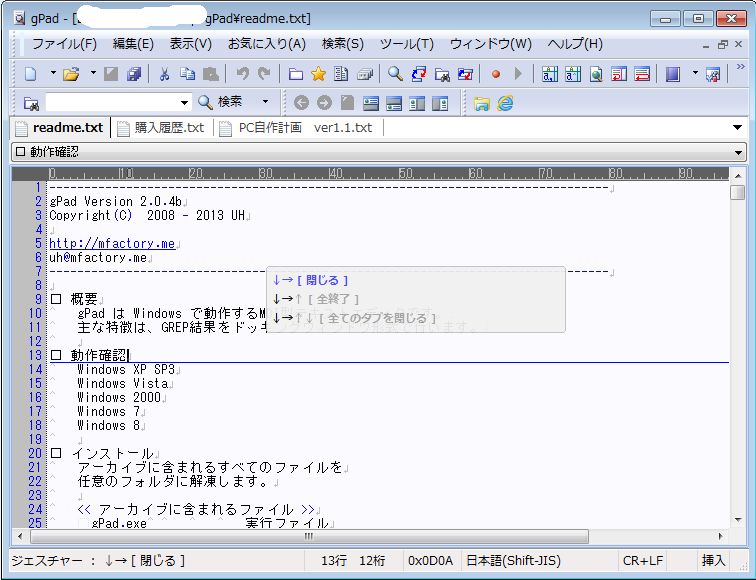756x580 pixels.
Task: Open dropdown arrow beside Open folder icon
Action: tap(93, 73)
